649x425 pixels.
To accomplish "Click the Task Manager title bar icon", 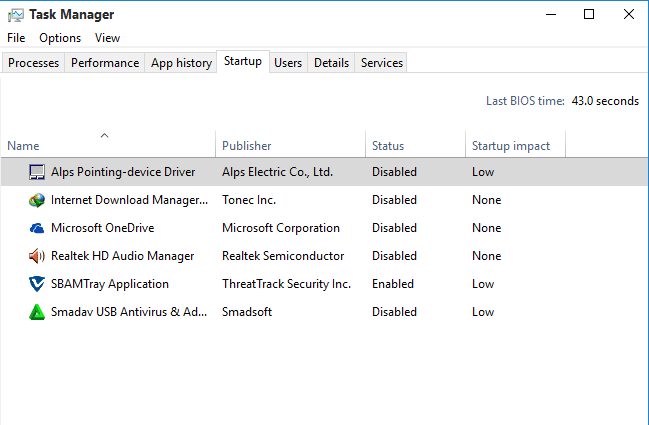I will (x=16, y=15).
